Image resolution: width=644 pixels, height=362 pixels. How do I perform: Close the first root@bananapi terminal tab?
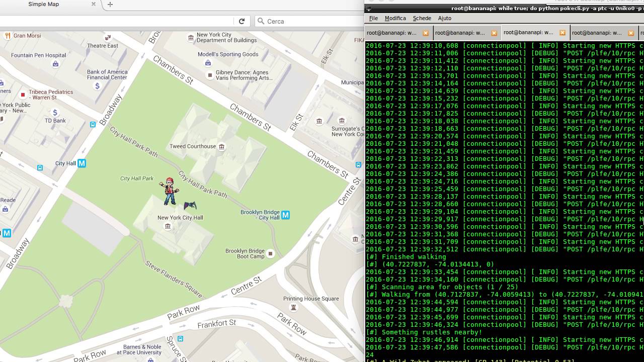click(426, 33)
